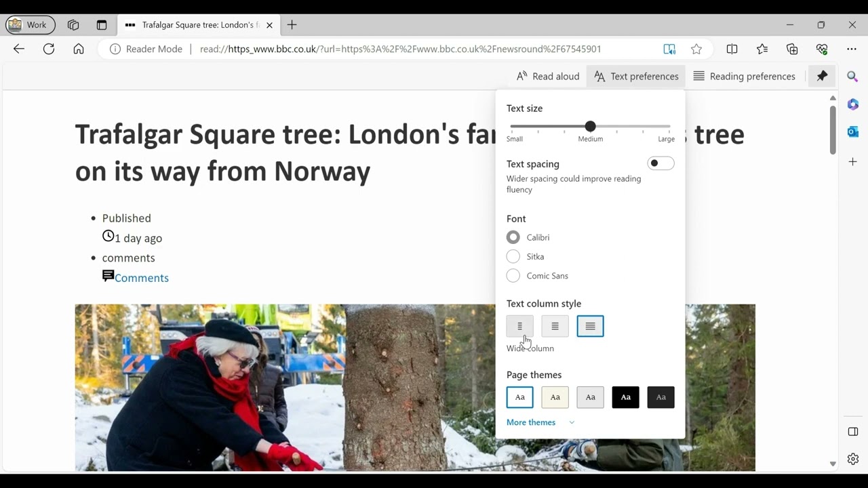The height and width of the screenshot is (488, 868).
Task: Toggle sidebar layout icon near bottom
Action: (853, 432)
